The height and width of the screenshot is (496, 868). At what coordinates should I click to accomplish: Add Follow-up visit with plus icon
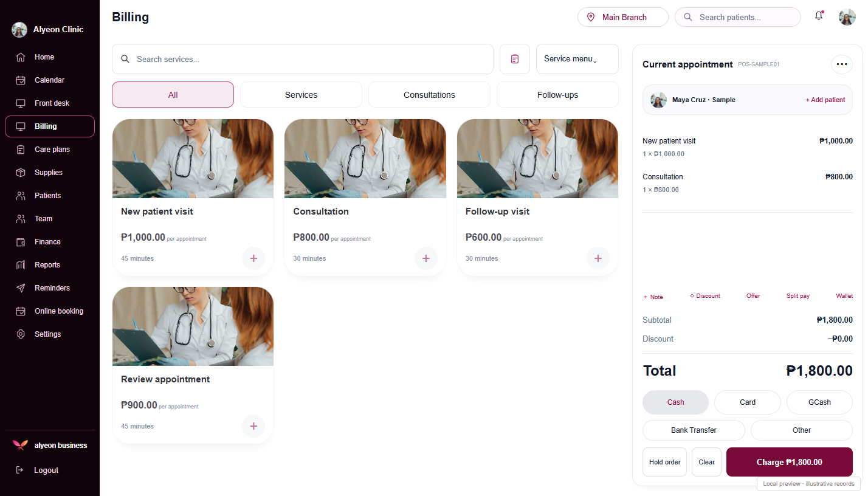coord(598,258)
